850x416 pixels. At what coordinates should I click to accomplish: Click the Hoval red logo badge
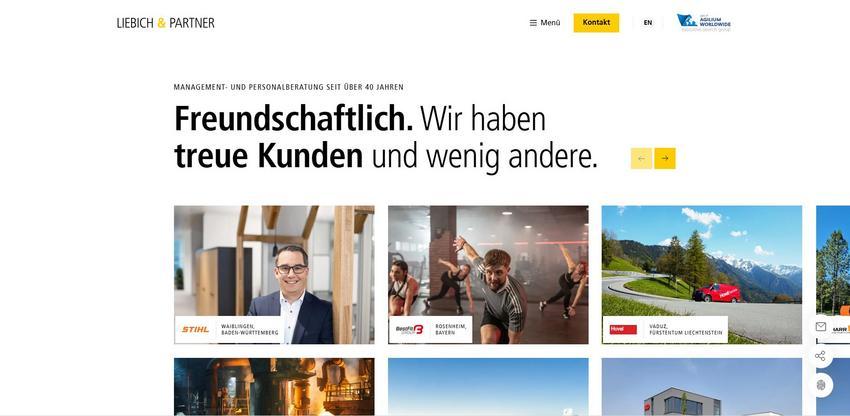click(x=623, y=329)
